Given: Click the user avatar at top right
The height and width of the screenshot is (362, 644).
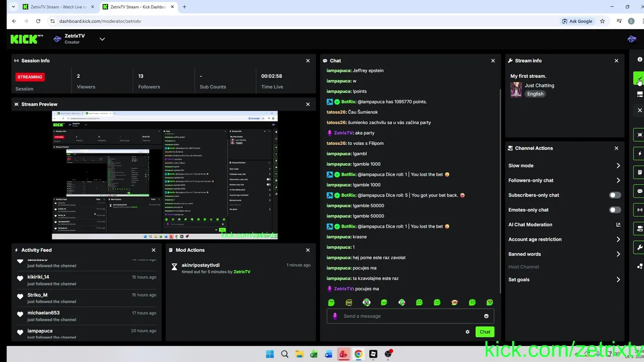Looking at the screenshot, I should [x=632, y=39].
